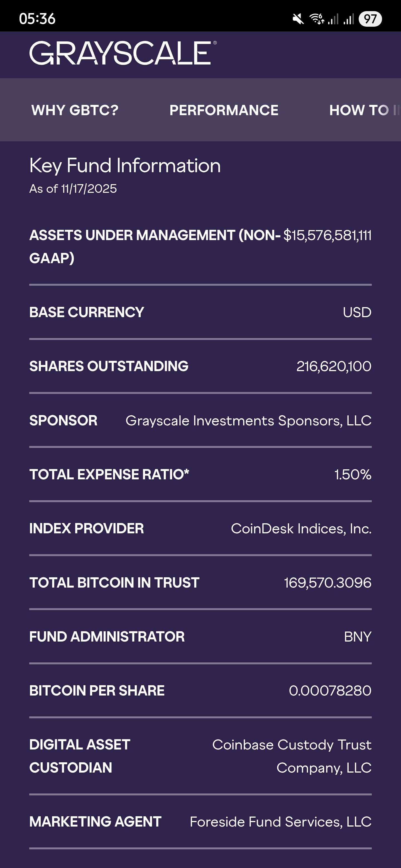The height and width of the screenshot is (868, 401).
Task: Tap the $15,576,581,111 assets under management value
Action: 327,235
